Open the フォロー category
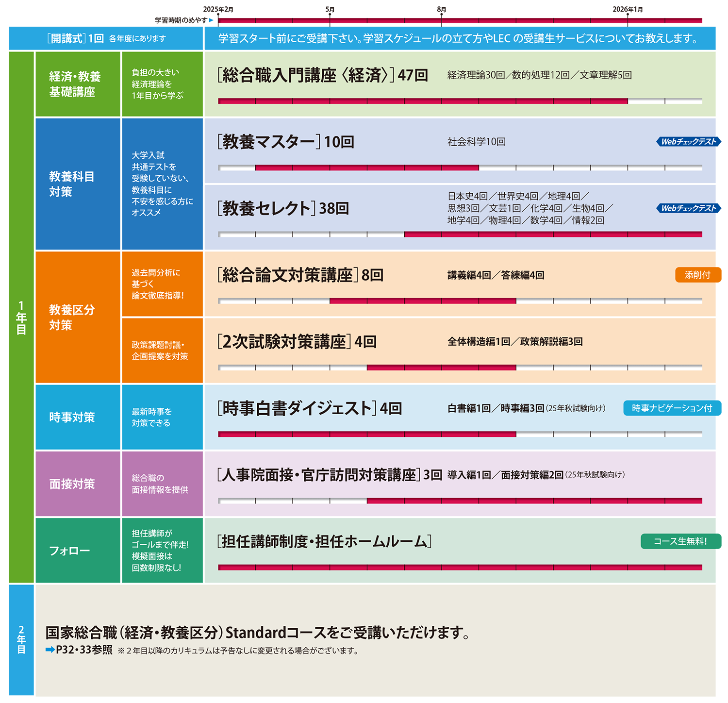The image size is (728, 703). [78, 550]
